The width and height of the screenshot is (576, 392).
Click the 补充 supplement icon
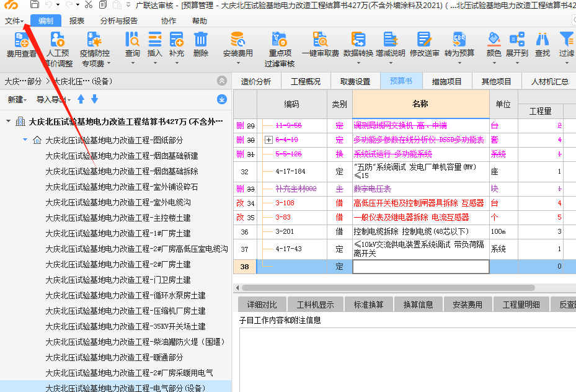tap(176, 39)
